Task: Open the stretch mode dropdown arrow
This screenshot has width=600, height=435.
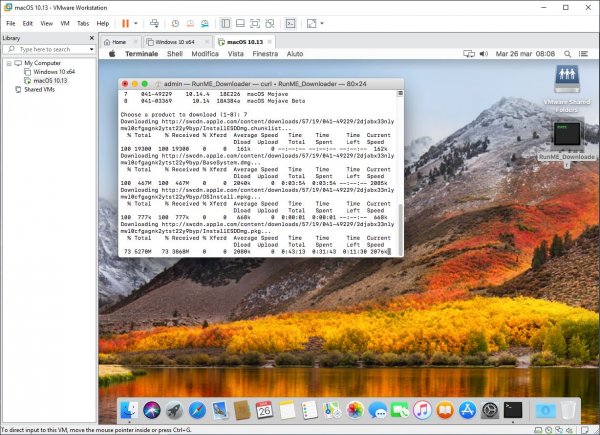Action: click(x=322, y=24)
